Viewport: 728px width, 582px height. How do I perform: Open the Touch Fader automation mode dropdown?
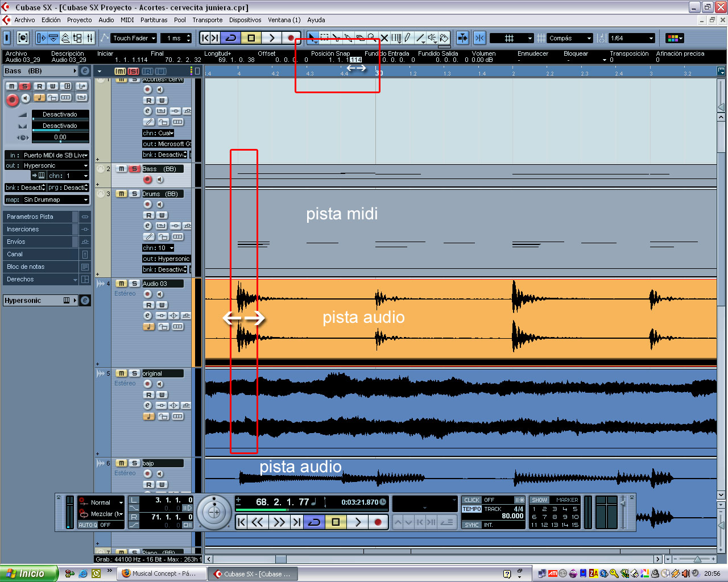coord(134,38)
